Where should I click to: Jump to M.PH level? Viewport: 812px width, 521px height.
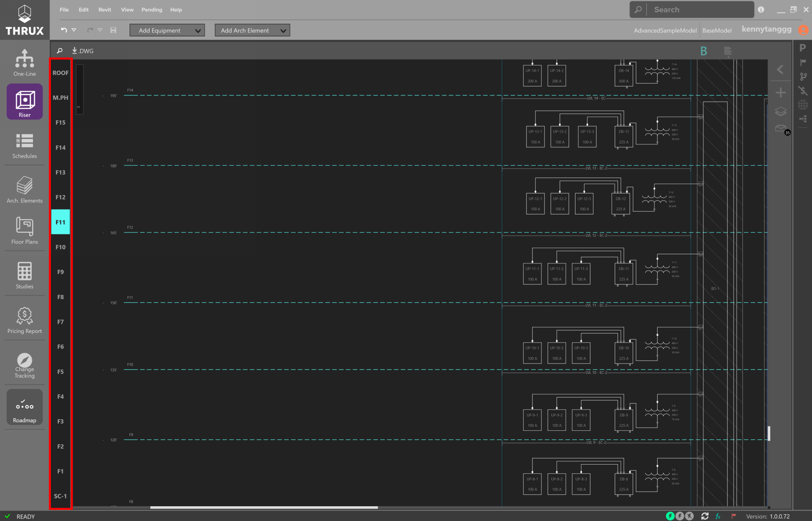(61, 97)
